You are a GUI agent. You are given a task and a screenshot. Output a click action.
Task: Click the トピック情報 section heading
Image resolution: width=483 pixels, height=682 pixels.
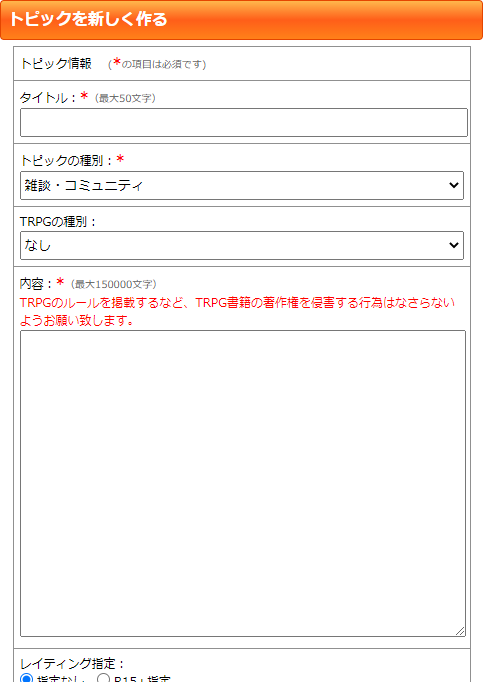(56, 64)
